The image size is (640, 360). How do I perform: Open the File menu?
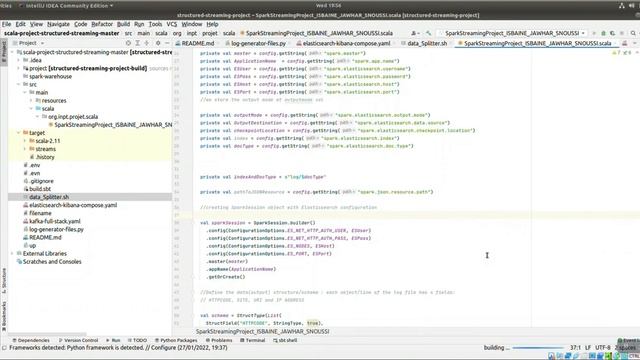click(7, 24)
